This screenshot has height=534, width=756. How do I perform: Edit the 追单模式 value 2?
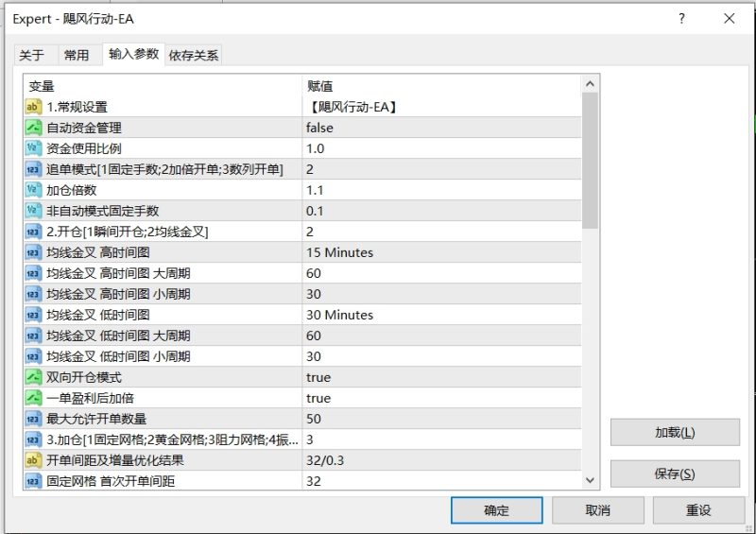point(441,169)
